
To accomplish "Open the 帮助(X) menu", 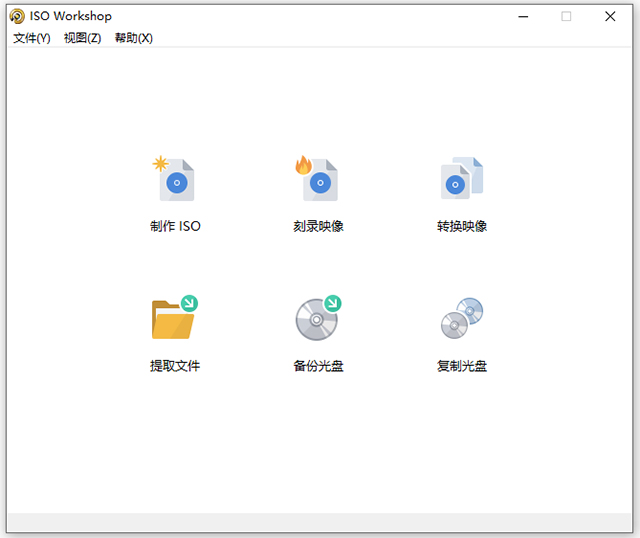I will tap(134, 38).
